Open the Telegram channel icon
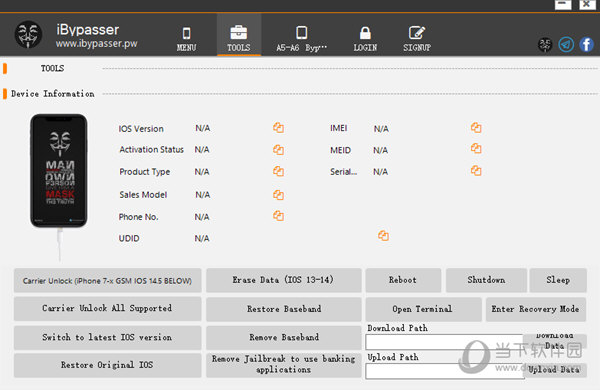 [566, 44]
